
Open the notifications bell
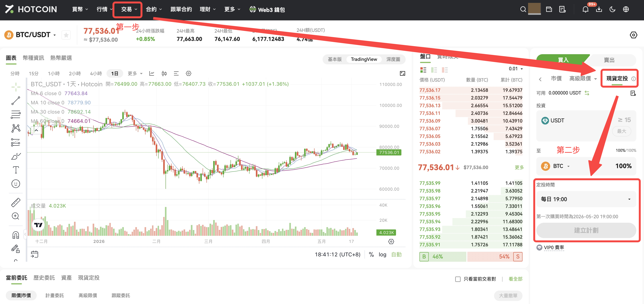[585, 9]
